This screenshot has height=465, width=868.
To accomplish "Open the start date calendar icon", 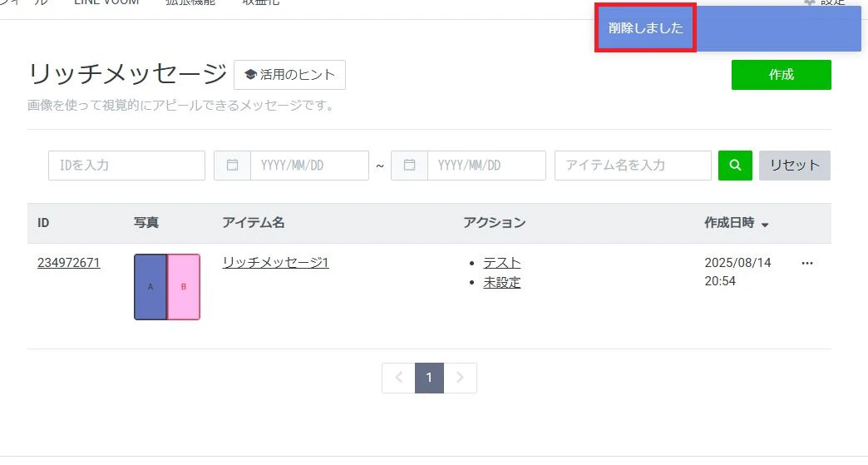I will point(233,166).
